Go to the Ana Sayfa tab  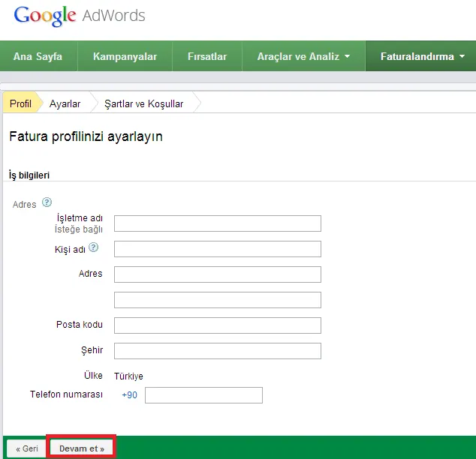coord(38,56)
